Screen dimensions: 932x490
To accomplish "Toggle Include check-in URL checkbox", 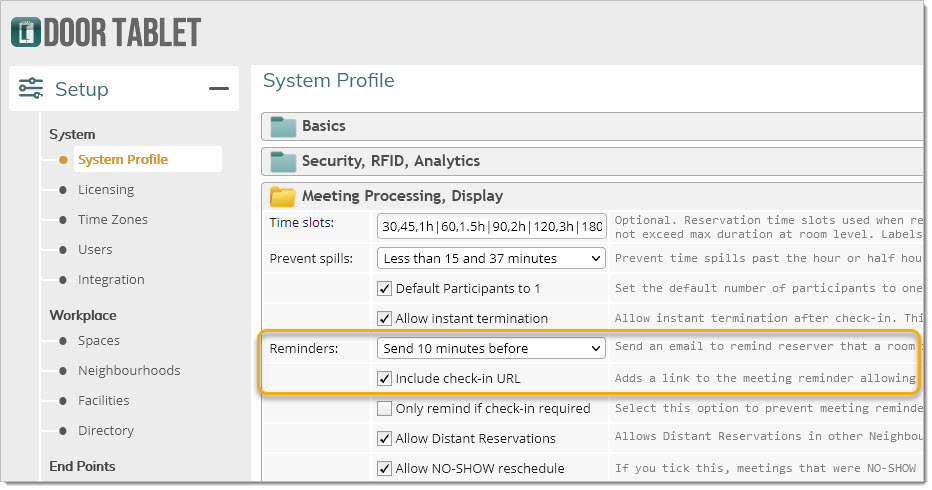I will tap(385, 379).
